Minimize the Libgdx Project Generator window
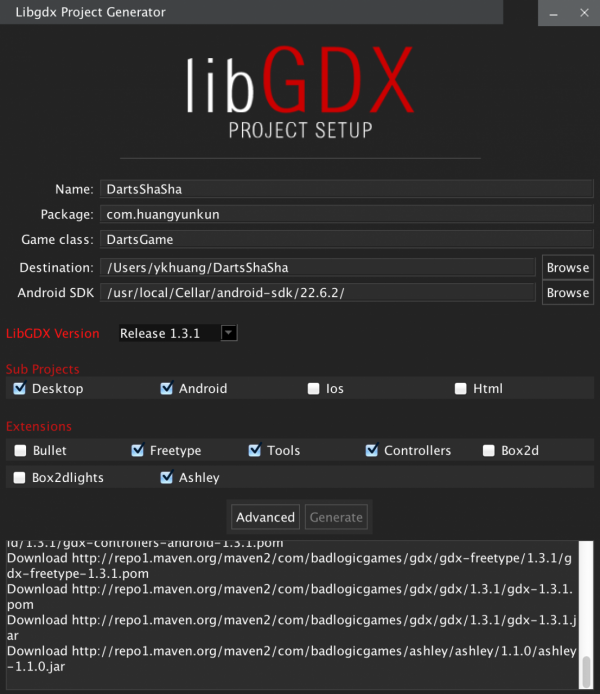The image size is (600, 694). [553, 13]
